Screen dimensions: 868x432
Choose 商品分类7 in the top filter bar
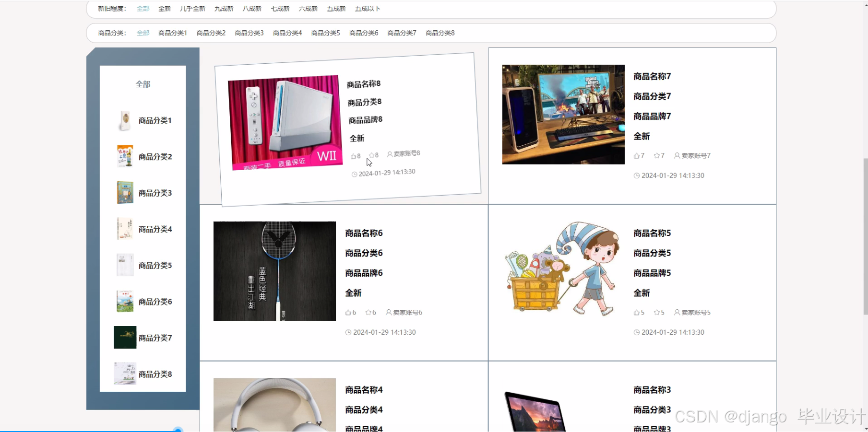tap(402, 33)
